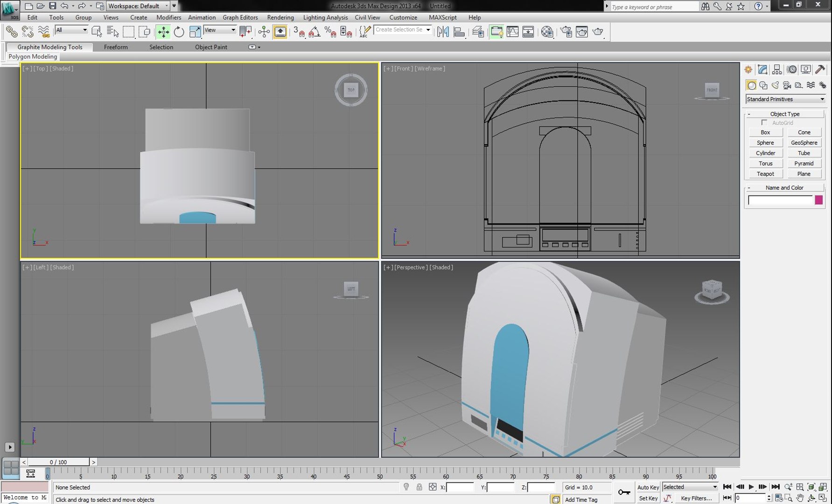
Task: Switch to the Freeform ribbon tab
Action: tap(116, 47)
